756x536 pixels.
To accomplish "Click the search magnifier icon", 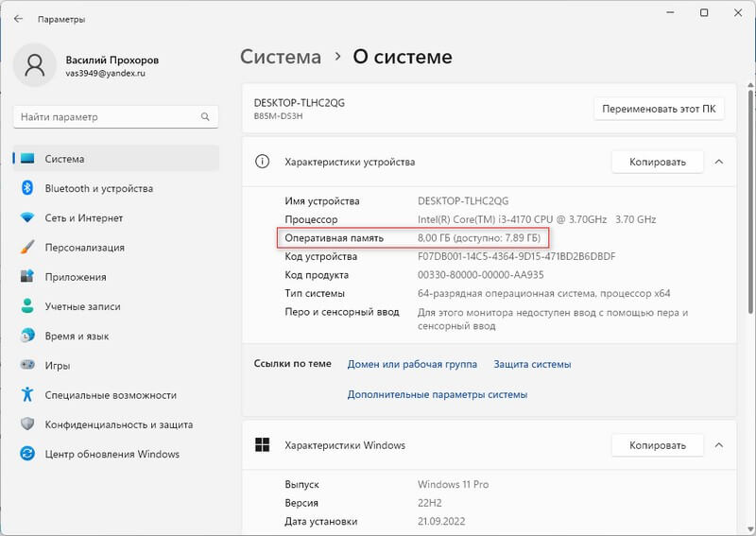I will click(x=205, y=117).
